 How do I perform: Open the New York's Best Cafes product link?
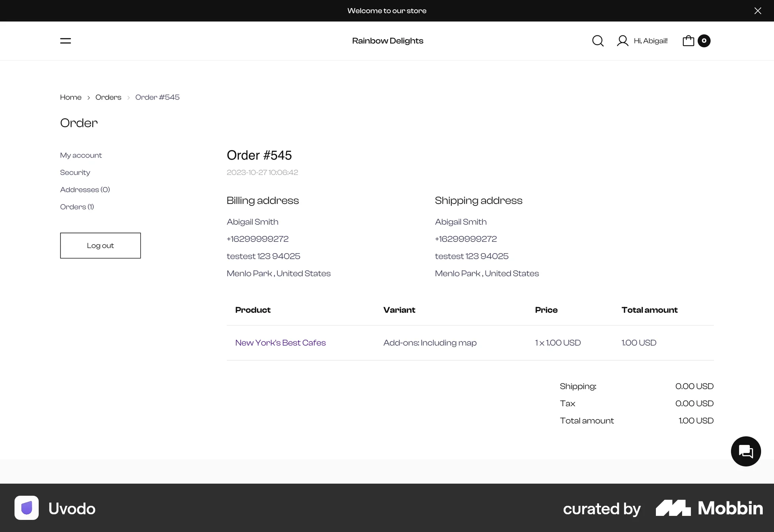[x=280, y=343]
